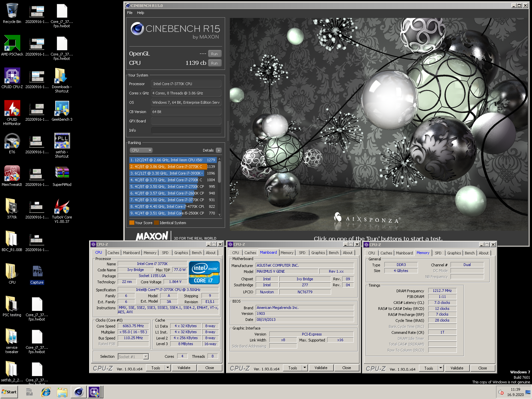
Task: Click the Start button
Action: (x=9, y=392)
